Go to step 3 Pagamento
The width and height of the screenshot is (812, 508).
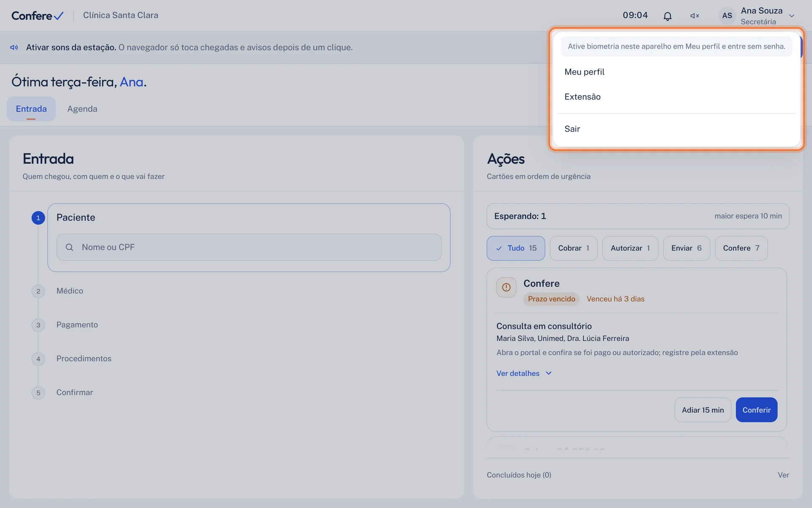coord(77,325)
